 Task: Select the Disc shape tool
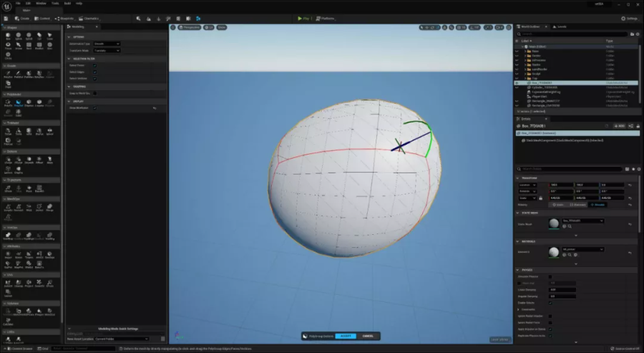coord(49,46)
